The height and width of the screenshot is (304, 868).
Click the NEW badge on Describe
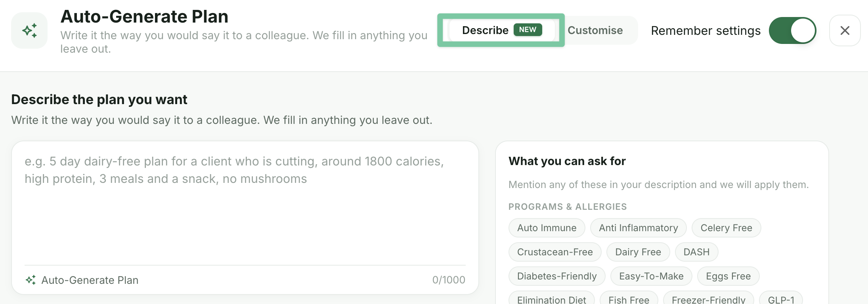tap(528, 30)
